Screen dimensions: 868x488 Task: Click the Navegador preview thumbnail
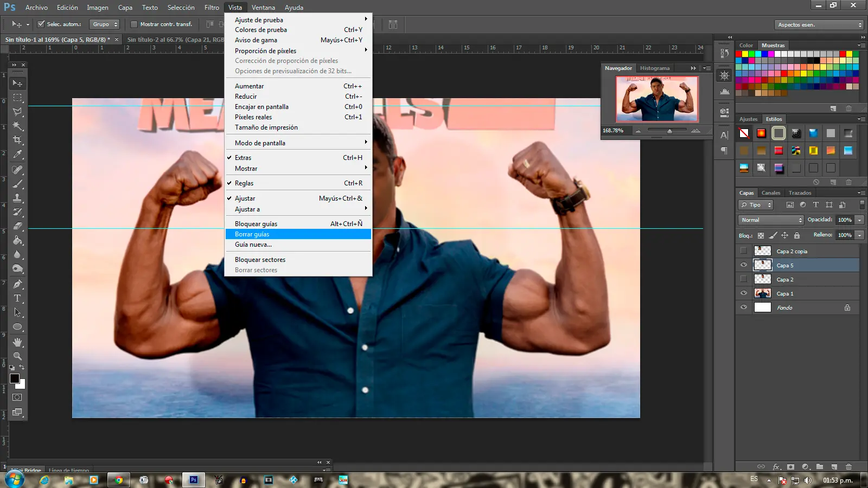tap(657, 99)
